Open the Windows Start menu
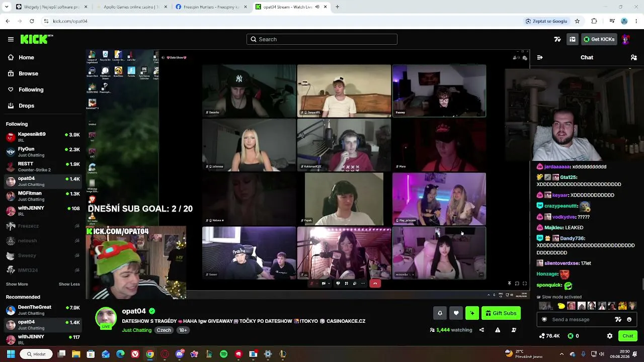Screen dimensions: 644x362 coord(11,354)
